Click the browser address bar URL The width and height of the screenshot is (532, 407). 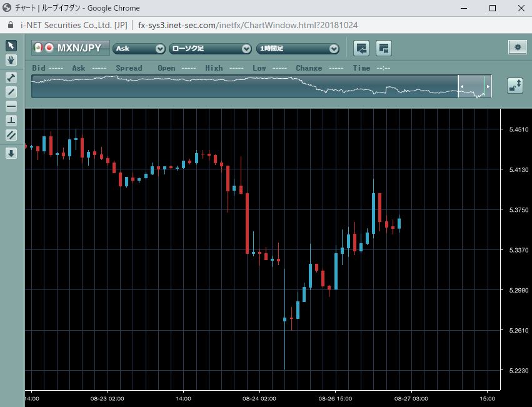click(248, 25)
